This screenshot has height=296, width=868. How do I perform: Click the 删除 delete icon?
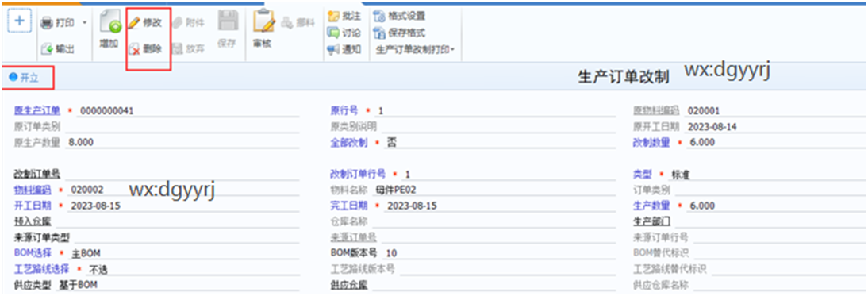click(x=134, y=49)
